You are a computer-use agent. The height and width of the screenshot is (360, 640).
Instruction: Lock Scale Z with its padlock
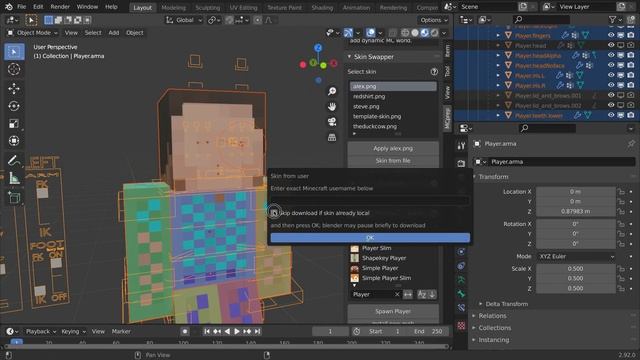[x=621, y=288]
